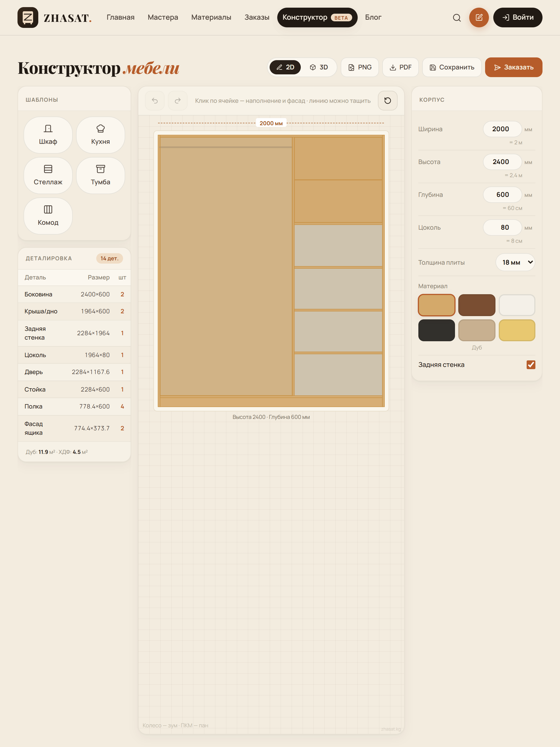Screen dimensions: 560x747
Task: Switch to 2D view
Action: (x=285, y=67)
